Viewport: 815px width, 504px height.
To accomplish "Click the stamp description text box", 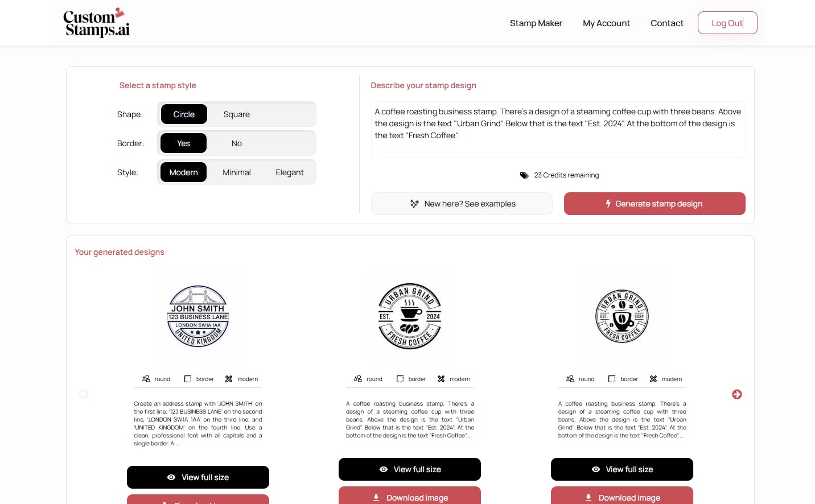I will (x=558, y=130).
